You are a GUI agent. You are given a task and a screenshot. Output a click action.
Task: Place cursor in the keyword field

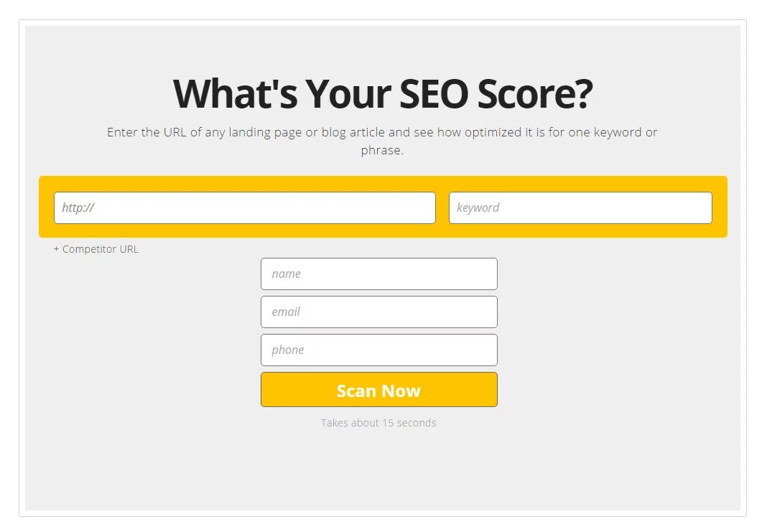(579, 207)
